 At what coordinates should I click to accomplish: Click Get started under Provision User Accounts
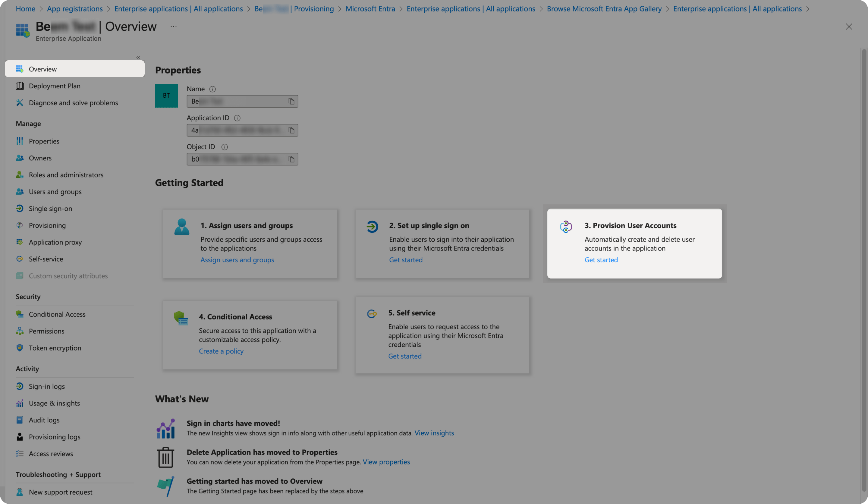point(601,260)
